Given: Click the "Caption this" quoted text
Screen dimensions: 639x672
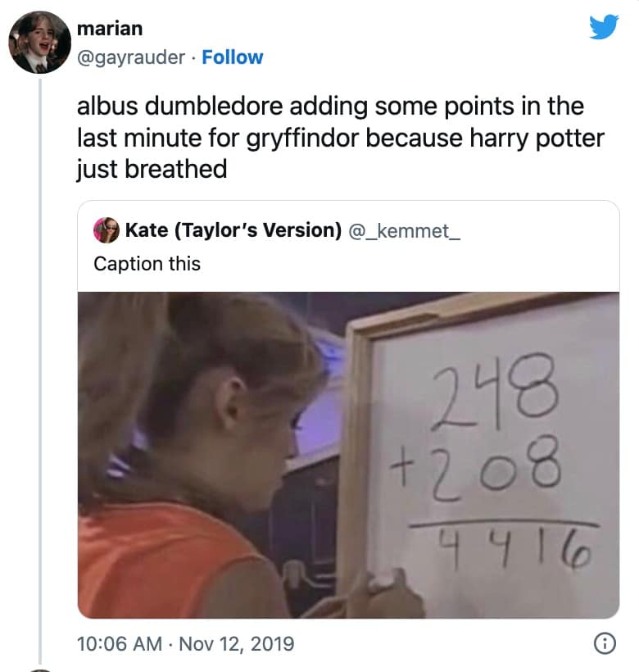Looking at the screenshot, I should pyautogui.click(x=147, y=264).
